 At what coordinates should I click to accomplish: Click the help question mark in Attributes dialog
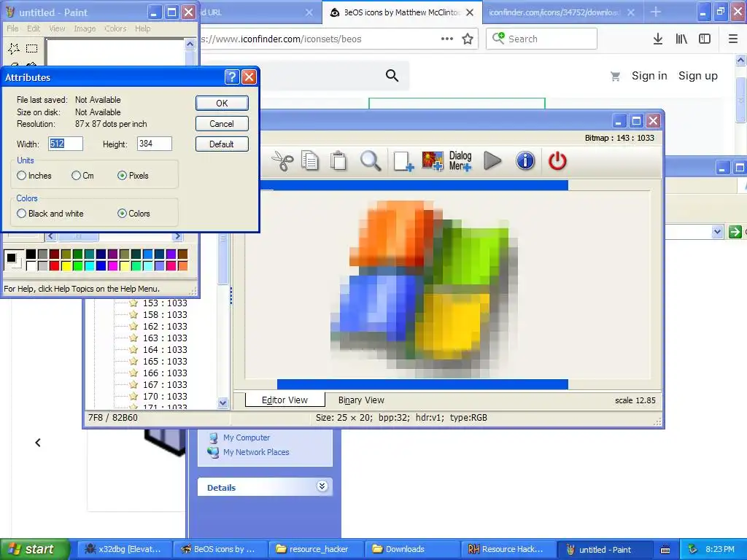231,77
